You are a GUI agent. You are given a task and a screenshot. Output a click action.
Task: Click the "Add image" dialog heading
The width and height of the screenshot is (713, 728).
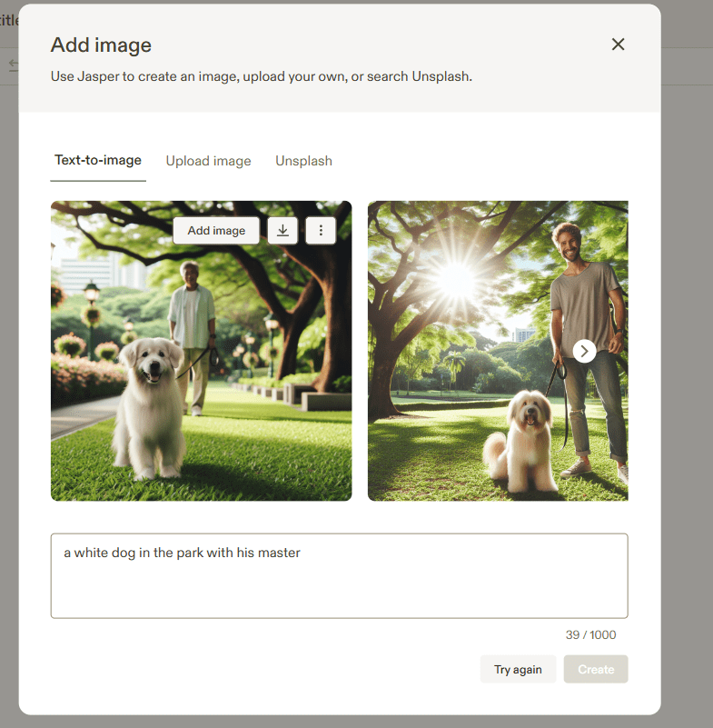click(x=101, y=45)
